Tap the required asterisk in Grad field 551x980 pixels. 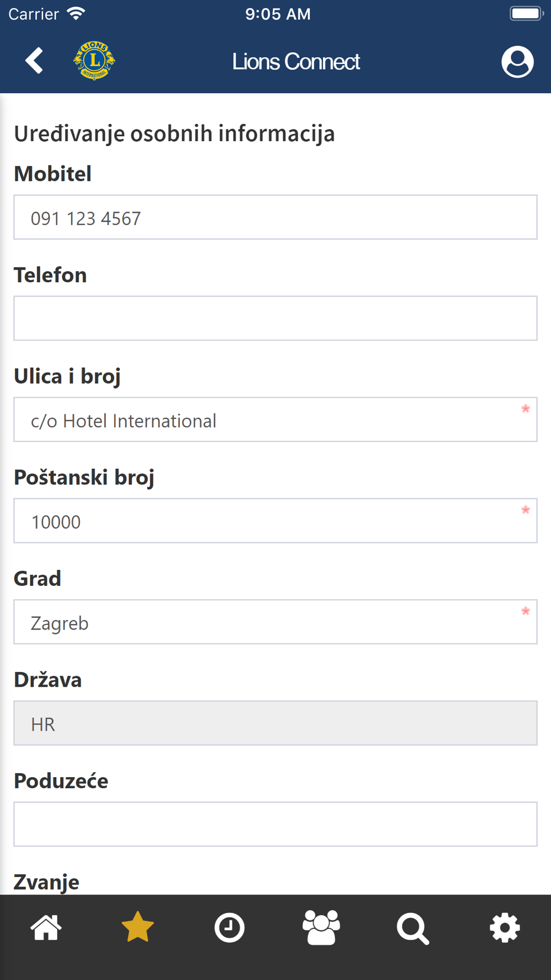[525, 611]
